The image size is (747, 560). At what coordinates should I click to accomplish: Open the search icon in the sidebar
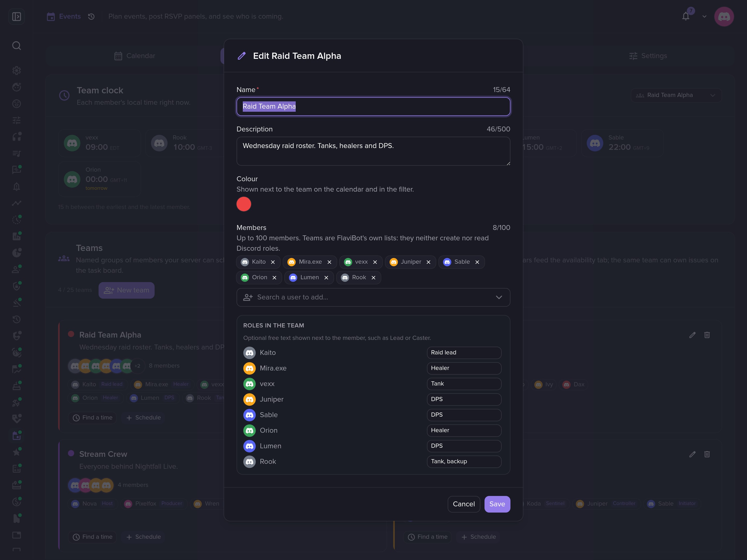point(17,46)
